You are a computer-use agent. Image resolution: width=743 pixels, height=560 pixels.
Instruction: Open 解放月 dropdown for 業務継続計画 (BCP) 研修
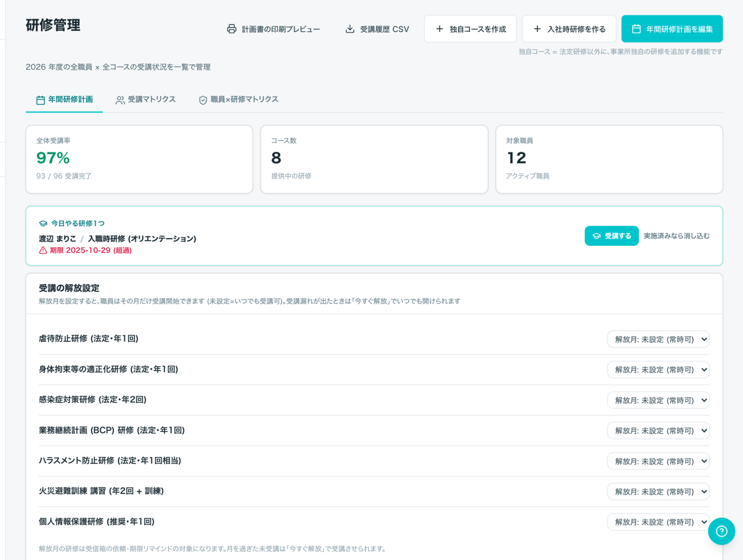(x=658, y=431)
